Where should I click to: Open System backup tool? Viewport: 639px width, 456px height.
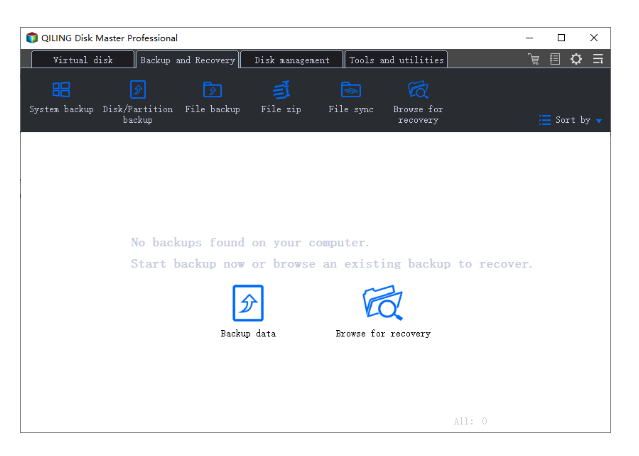tap(61, 98)
